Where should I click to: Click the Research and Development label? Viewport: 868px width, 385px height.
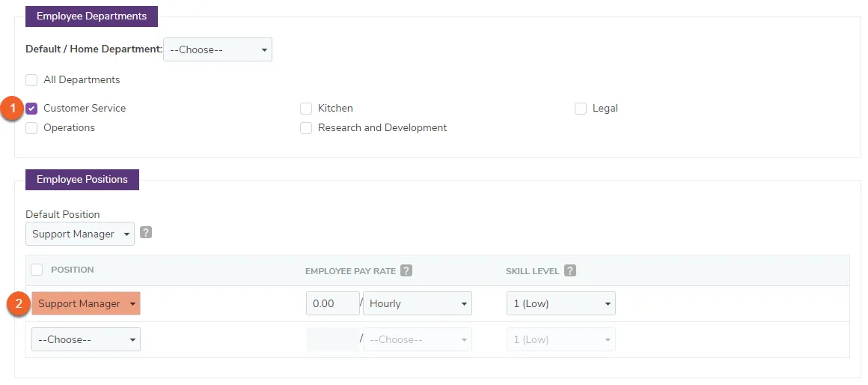[382, 128]
